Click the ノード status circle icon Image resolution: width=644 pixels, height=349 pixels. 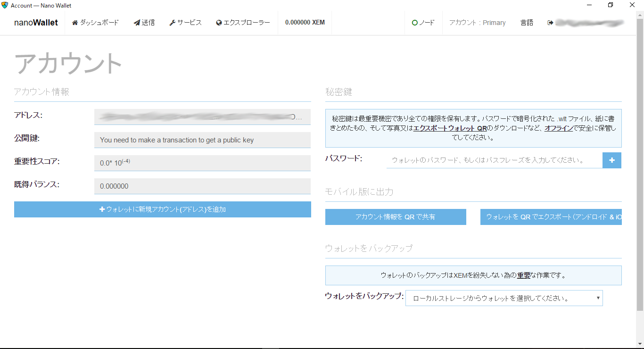tap(414, 23)
